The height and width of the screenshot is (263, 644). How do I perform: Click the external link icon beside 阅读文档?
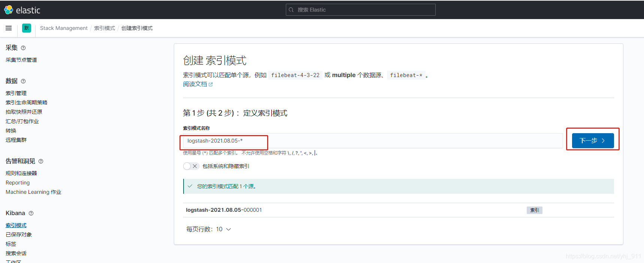(211, 85)
